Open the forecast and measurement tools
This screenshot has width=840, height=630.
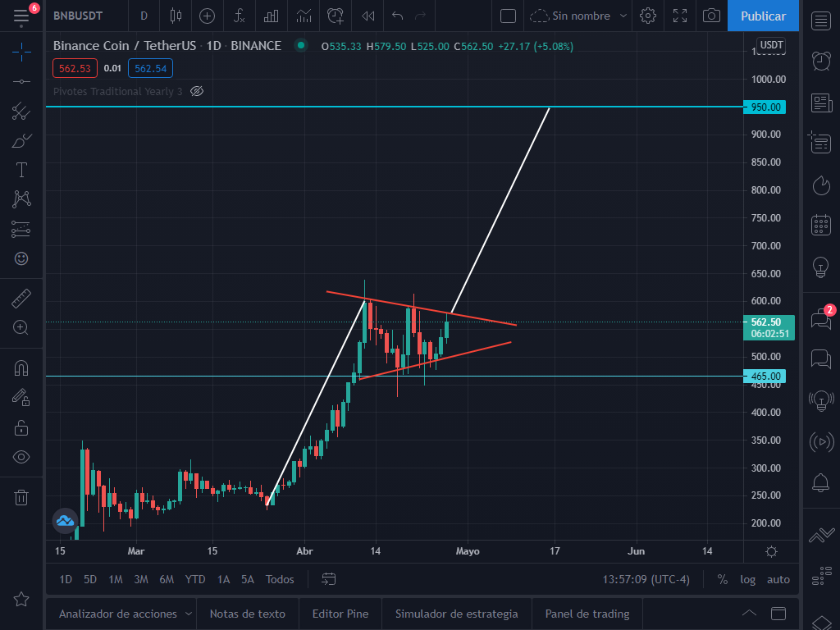click(x=21, y=230)
